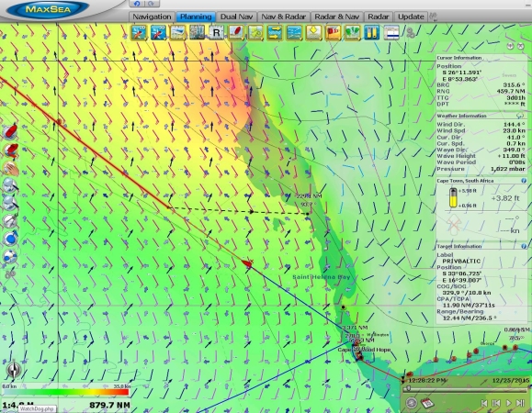532x413 pixels.
Task: Click the first 2D compass view toolbar button
Action: point(139,33)
